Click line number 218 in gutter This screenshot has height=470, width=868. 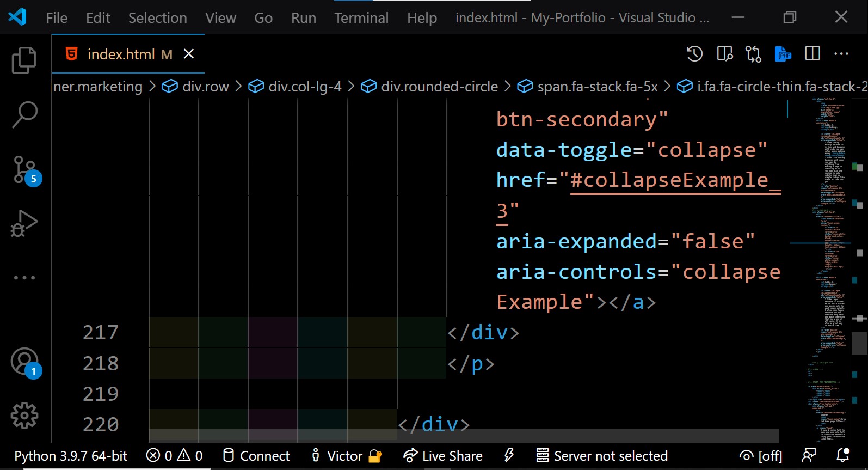(100, 363)
